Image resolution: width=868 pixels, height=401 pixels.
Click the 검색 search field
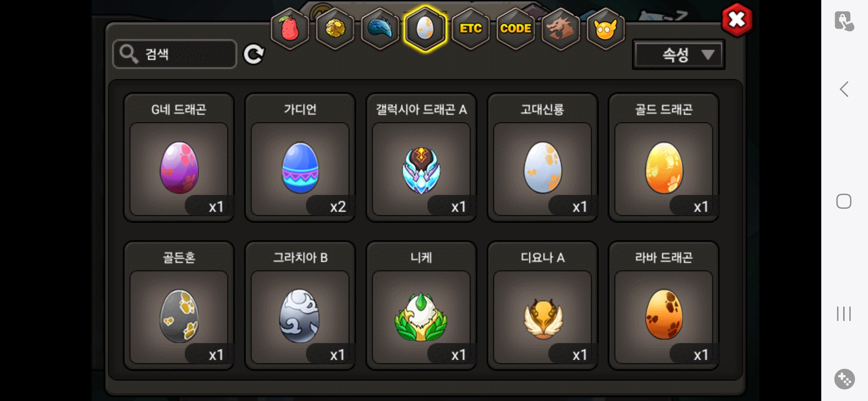(x=174, y=54)
